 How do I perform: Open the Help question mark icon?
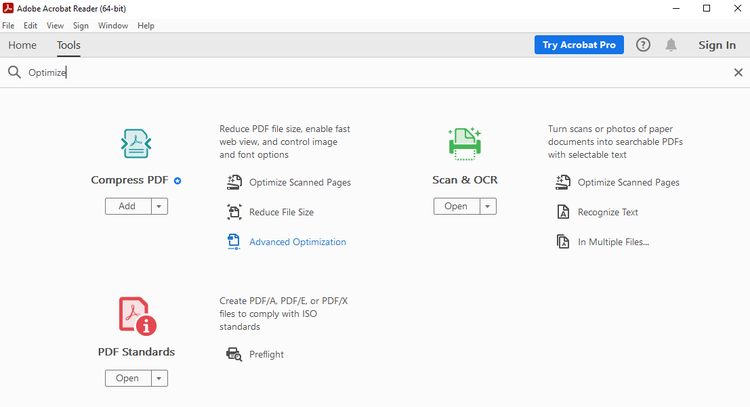[x=643, y=45]
